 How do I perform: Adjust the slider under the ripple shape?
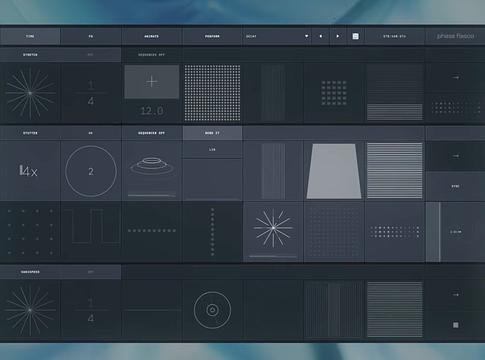(x=152, y=195)
